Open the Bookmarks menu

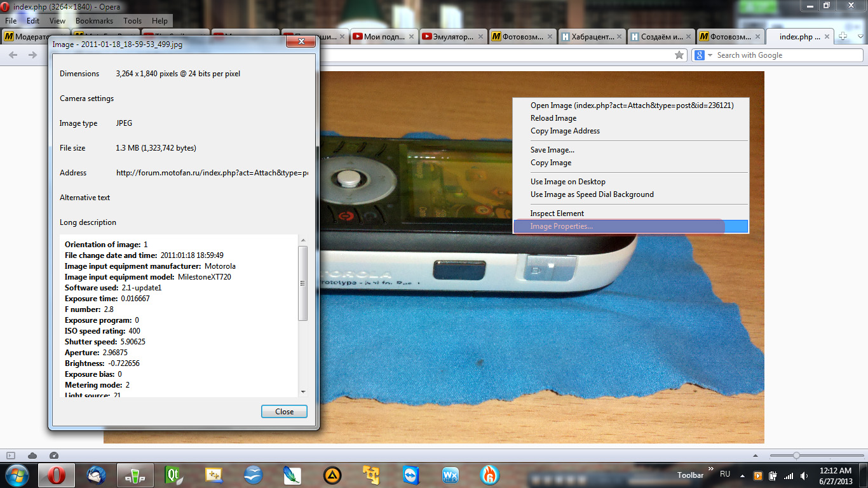pyautogui.click(x=94, y=21)
